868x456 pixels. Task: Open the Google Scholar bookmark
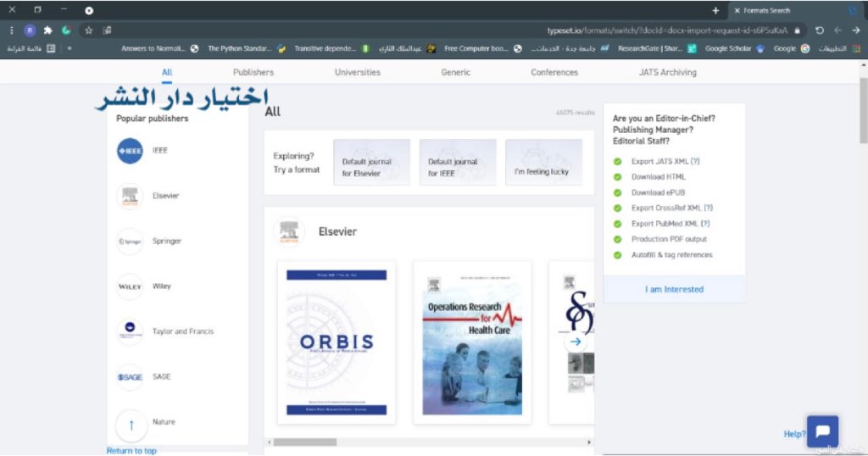(734, 48)
